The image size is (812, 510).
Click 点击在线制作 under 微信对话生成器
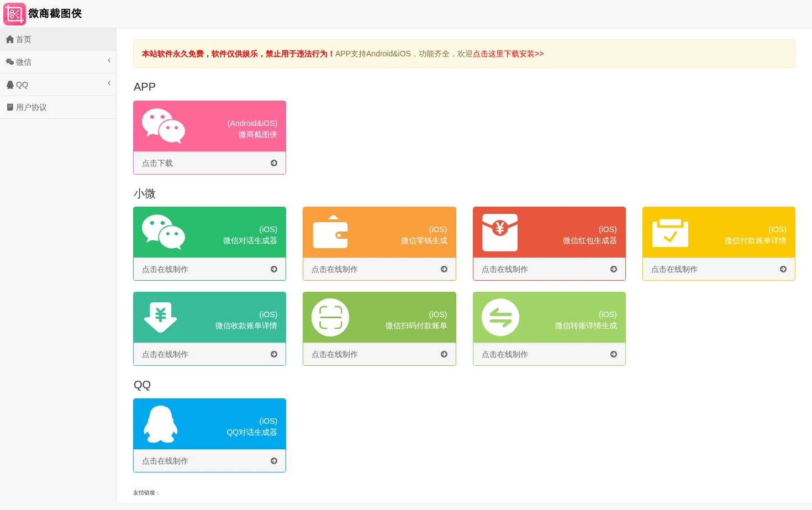165,269
